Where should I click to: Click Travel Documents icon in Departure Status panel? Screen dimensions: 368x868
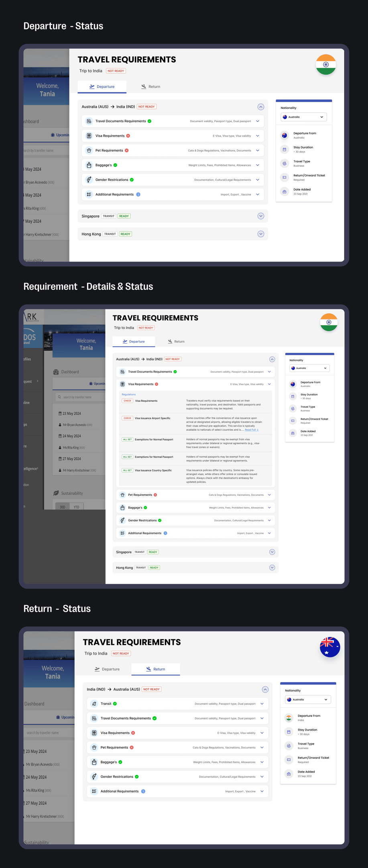click(89, 121)
